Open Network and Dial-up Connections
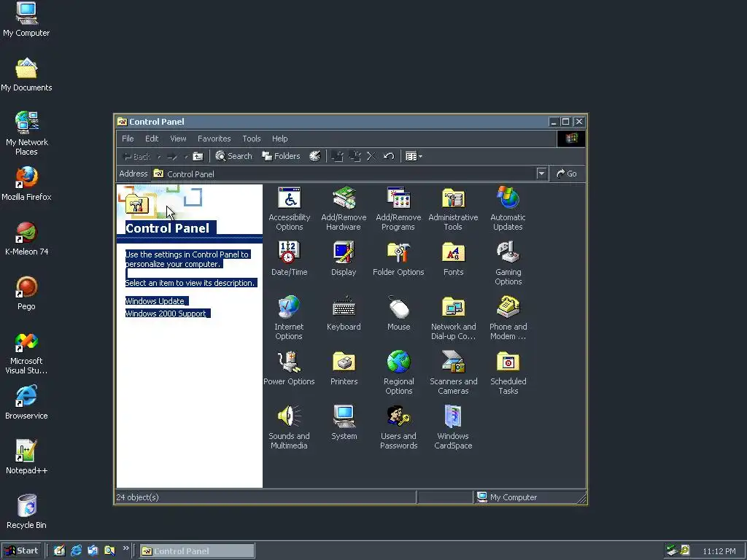Viewport: 747px width, 560px height. tap(453, 318)
